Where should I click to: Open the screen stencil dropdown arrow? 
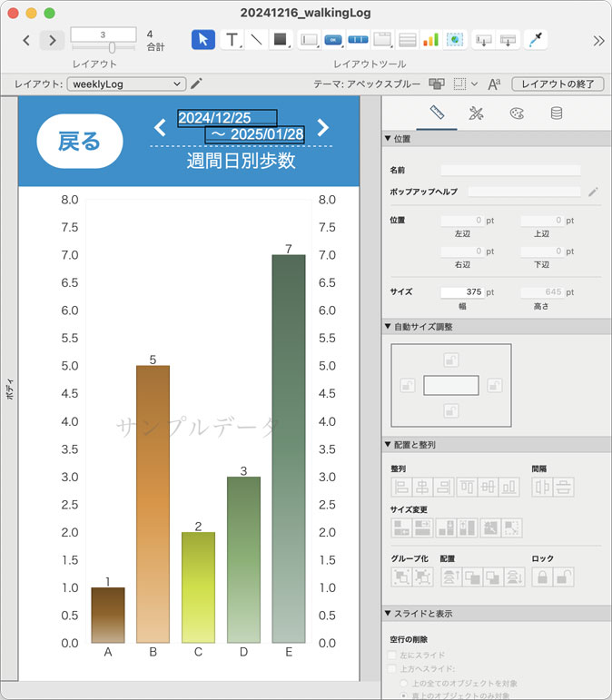tap(474, 84)
